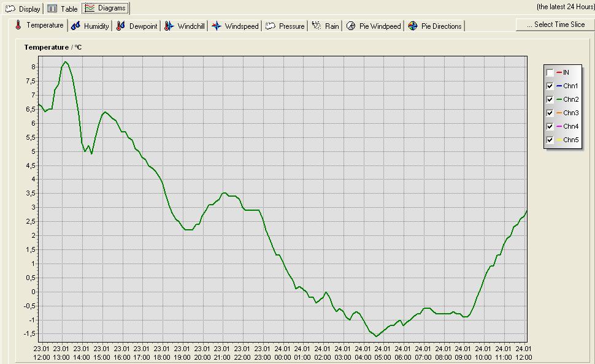Open the Pie Directions tab
Image resolution: width=595 pixels, height=364 pixels.
[436, 26]
